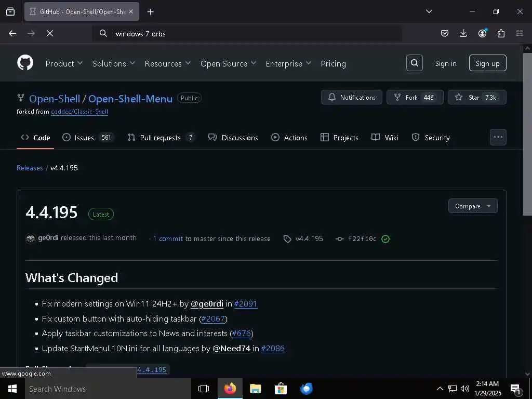Show hidden system tray icons
The height and width of the screenshot is (399, 532).
point(440,389)
